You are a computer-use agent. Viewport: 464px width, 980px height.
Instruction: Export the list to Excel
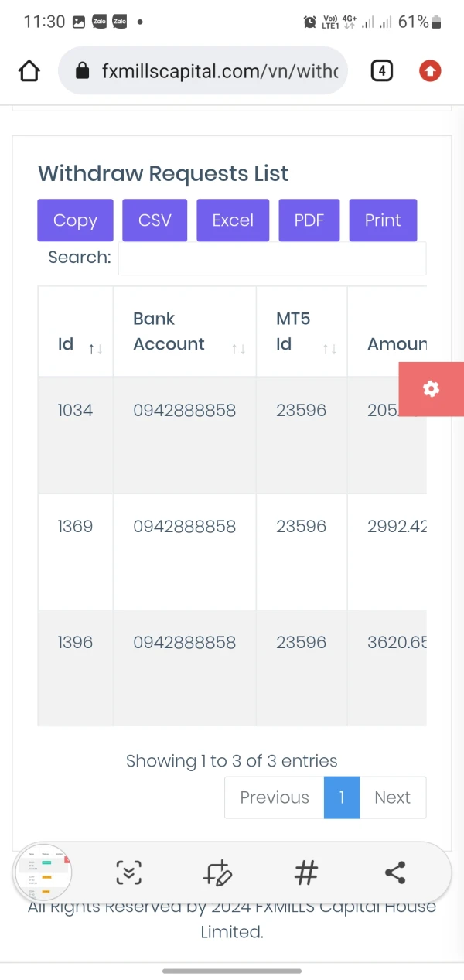tap(233, 220)
